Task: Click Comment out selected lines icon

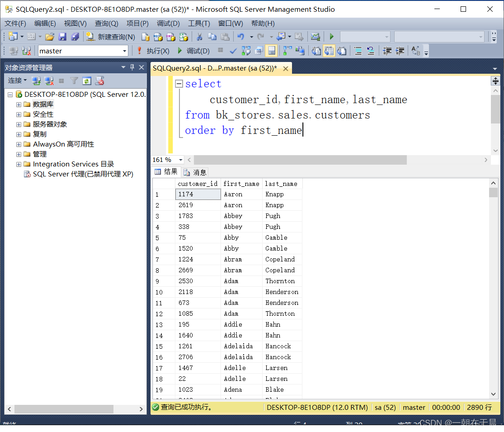Action: pos(358,51)
